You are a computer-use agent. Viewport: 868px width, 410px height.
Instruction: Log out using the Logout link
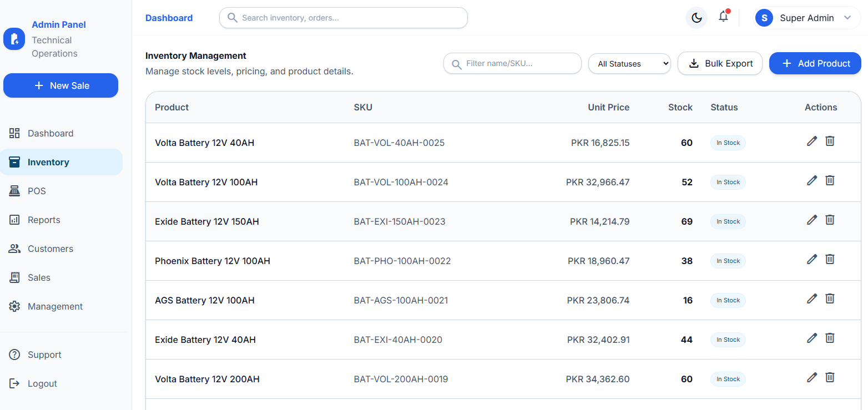(61, 383)
